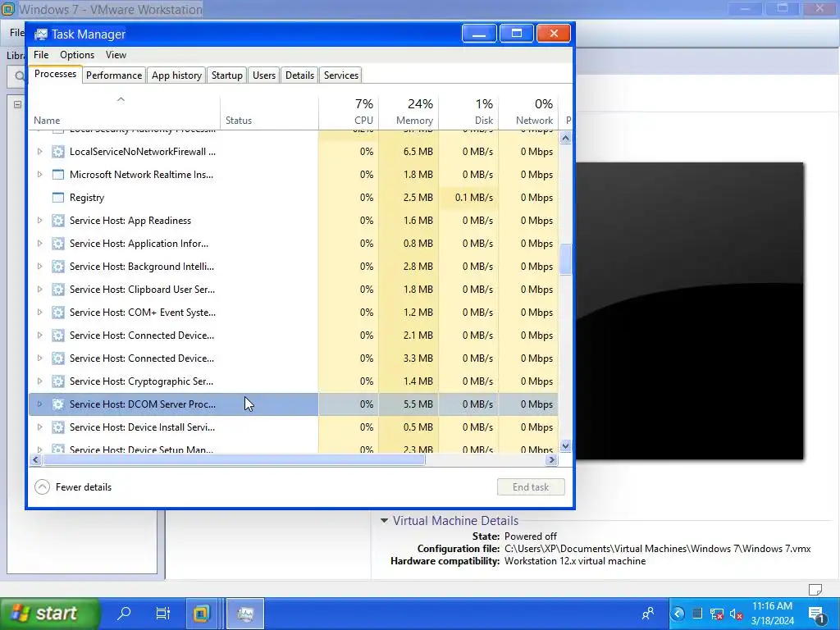Collapse Virtual Machine Details section
This screenshot has height=630, width=840.
click(384, 521)
